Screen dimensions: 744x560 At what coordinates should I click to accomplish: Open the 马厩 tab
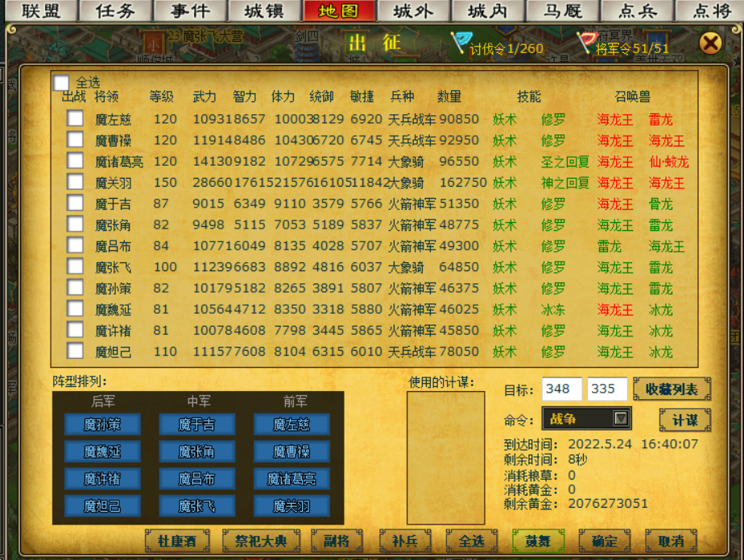click(x=562, y=10)
